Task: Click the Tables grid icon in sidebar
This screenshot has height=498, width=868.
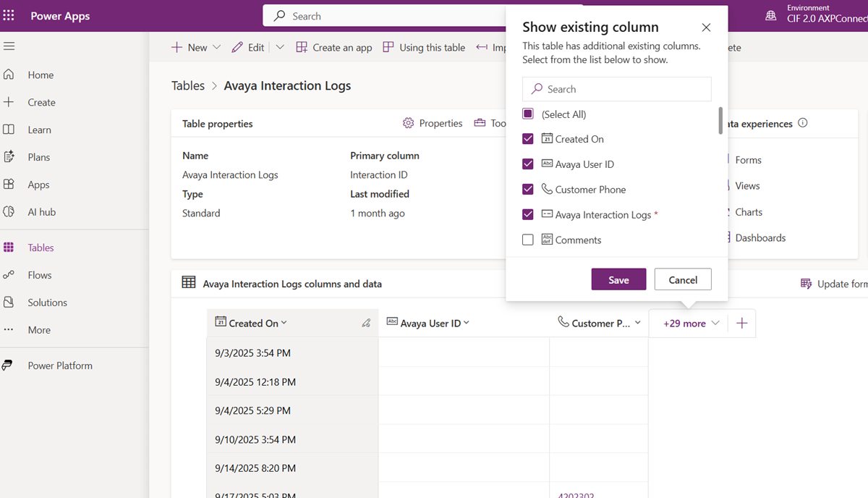Action: 9,248
